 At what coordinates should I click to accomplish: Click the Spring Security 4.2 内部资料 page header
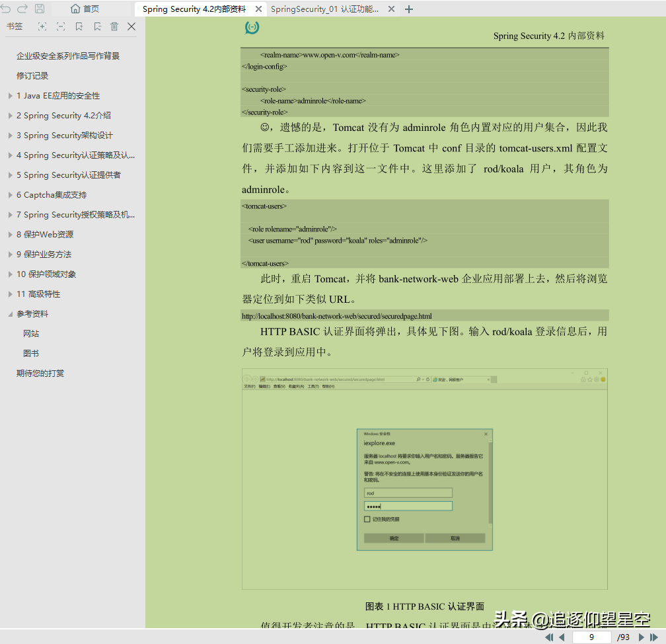549,36
